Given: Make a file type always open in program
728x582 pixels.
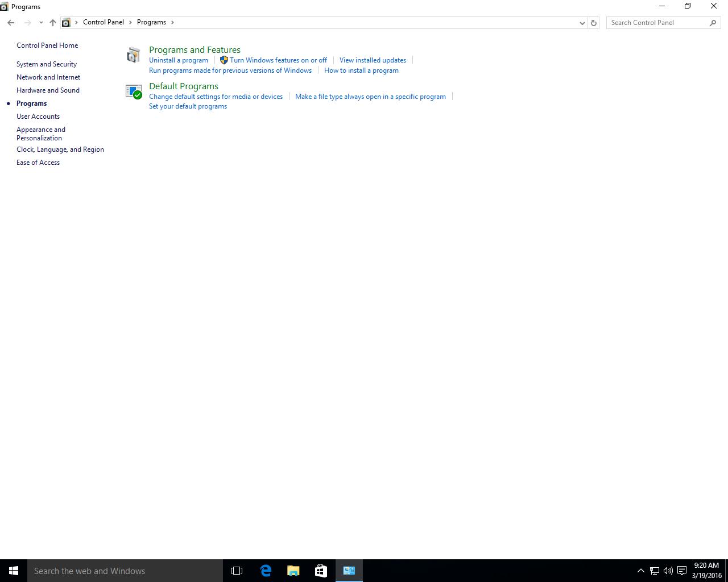Looking at the screenshot, I should coord(370,97).
